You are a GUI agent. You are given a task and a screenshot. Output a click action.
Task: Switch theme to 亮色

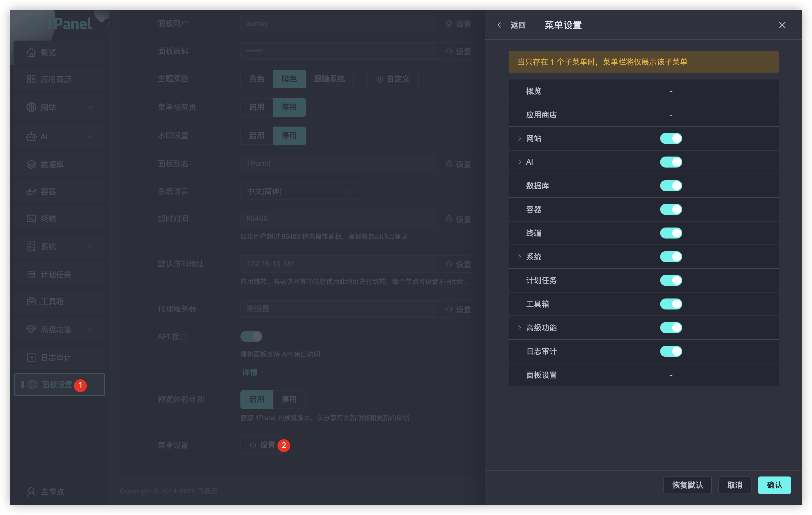point(256,79)
